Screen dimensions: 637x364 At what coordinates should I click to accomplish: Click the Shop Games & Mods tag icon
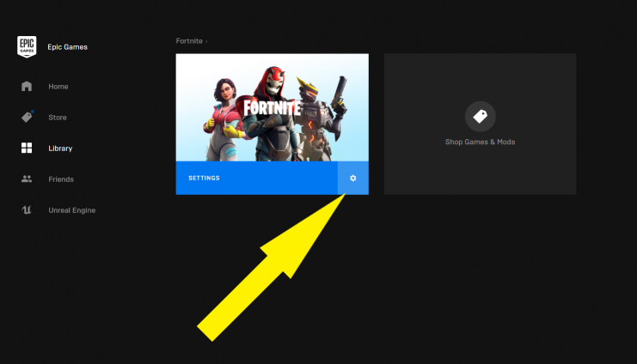481,117
